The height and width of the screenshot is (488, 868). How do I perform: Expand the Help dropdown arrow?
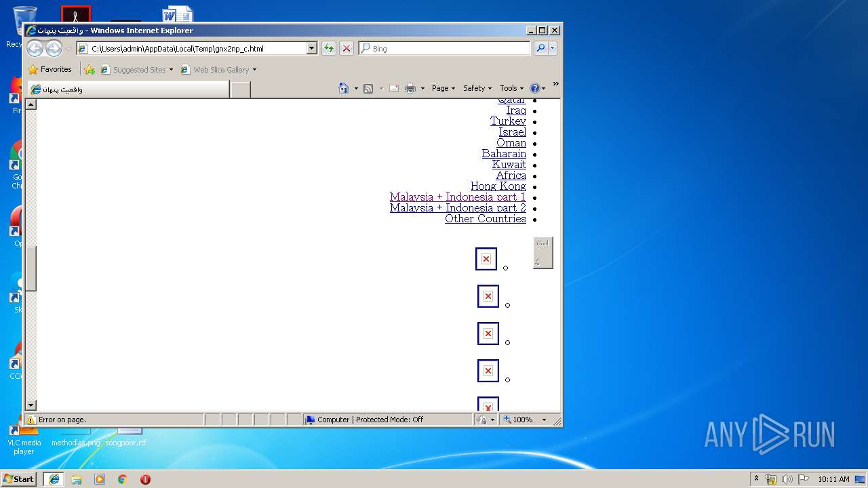point(543,88)
